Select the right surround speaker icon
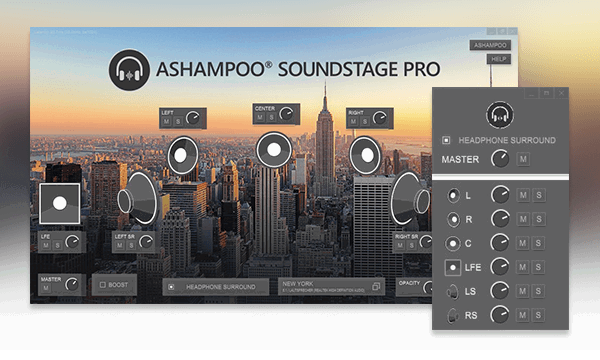Image resolution: width=600 pixels, height=360 pixels. (411, 198)
